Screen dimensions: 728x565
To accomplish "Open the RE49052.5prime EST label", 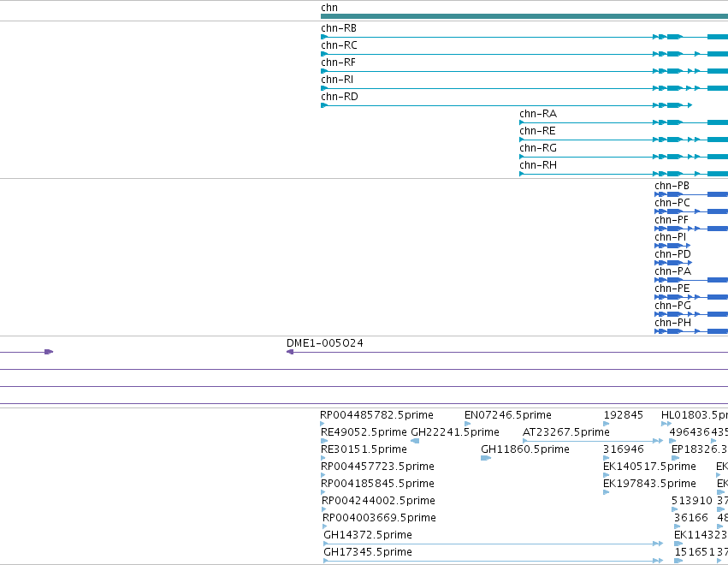I will [x=364, y=432].
